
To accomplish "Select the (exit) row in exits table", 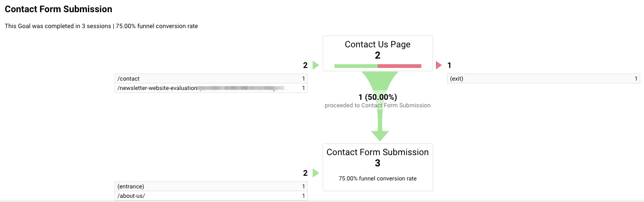I will 543,79.
